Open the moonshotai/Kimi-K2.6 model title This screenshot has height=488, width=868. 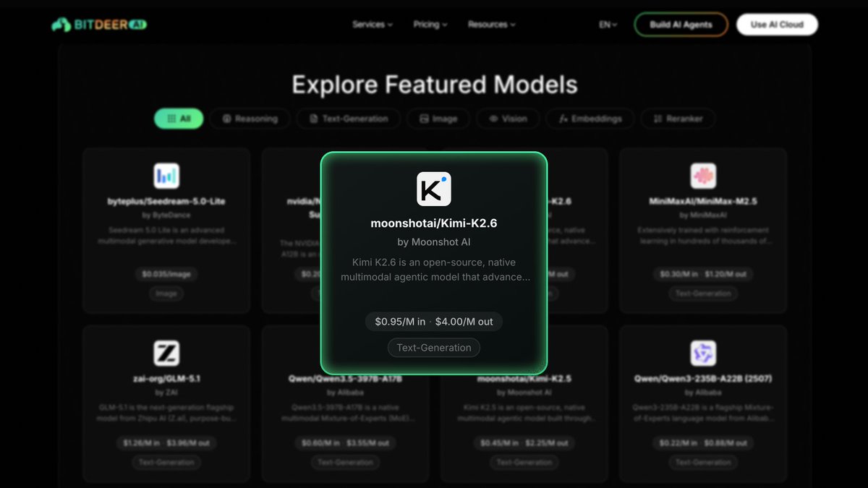(x=434, y=223)
